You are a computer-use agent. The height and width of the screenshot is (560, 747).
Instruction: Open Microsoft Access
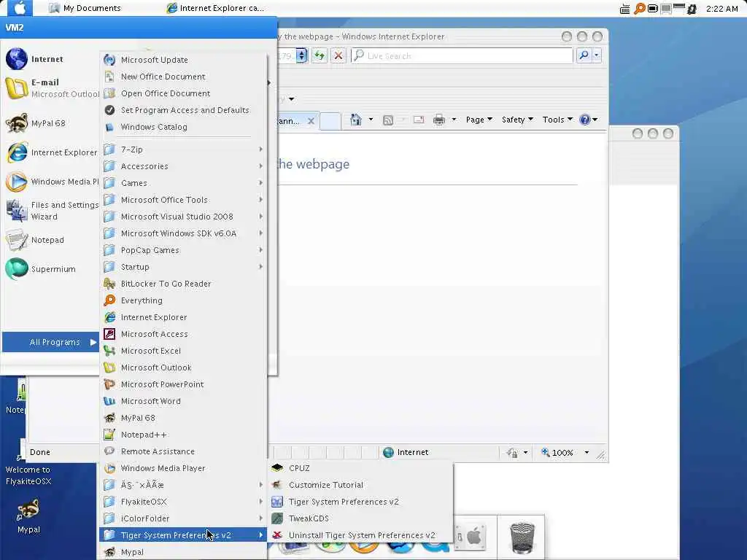point(183,334)
